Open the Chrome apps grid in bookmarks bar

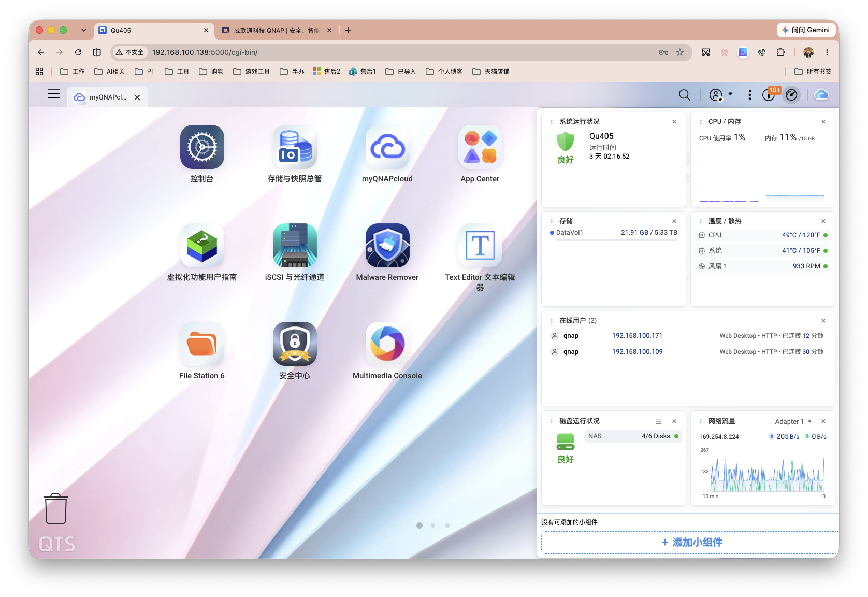[39, 72]
